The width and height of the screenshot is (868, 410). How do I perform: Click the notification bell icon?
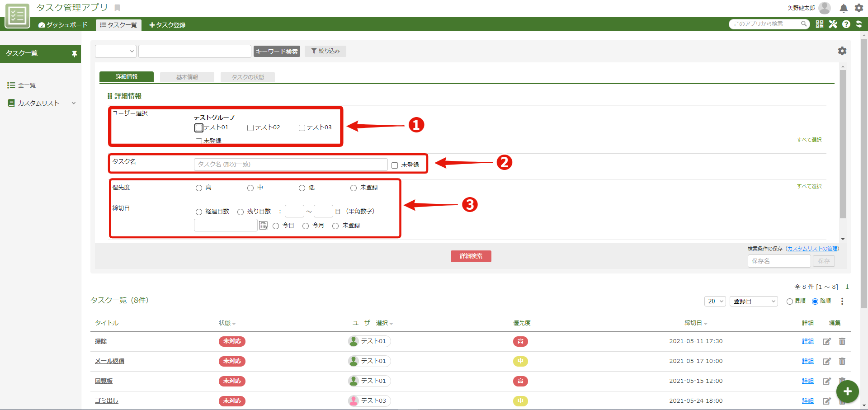(843, 8)
